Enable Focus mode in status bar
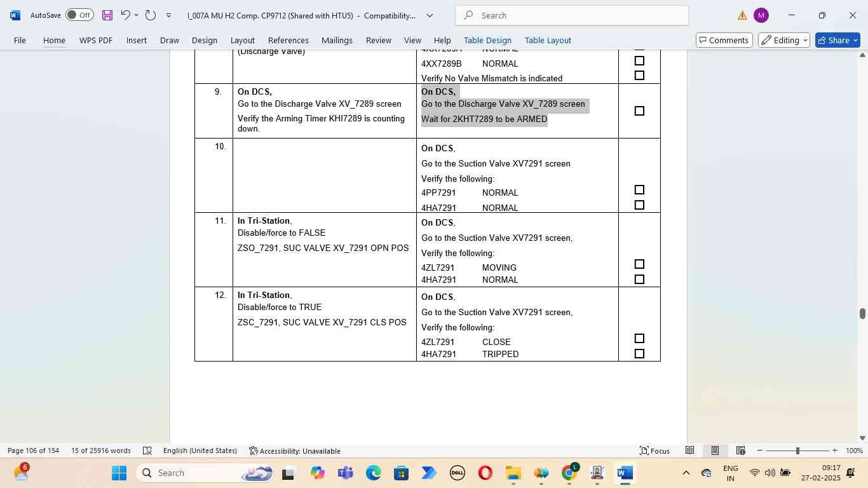This screenshot has height=488, width=868. click(654, 451)
